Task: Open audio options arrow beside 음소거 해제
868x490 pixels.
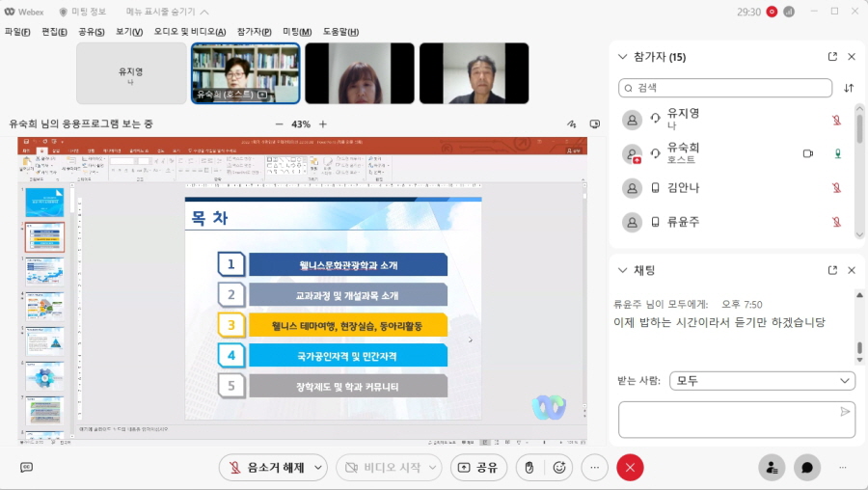Action: point(318,468)
